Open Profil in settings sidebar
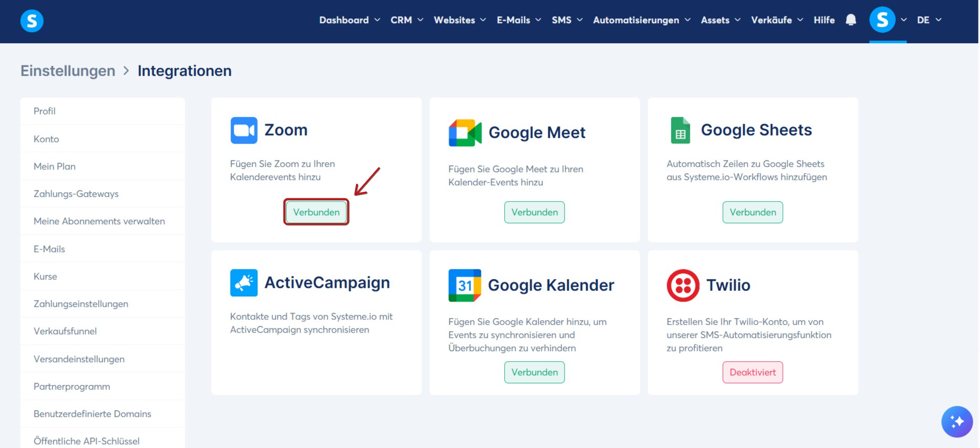This screenshot has height=448, width=980. click(103, 111)
